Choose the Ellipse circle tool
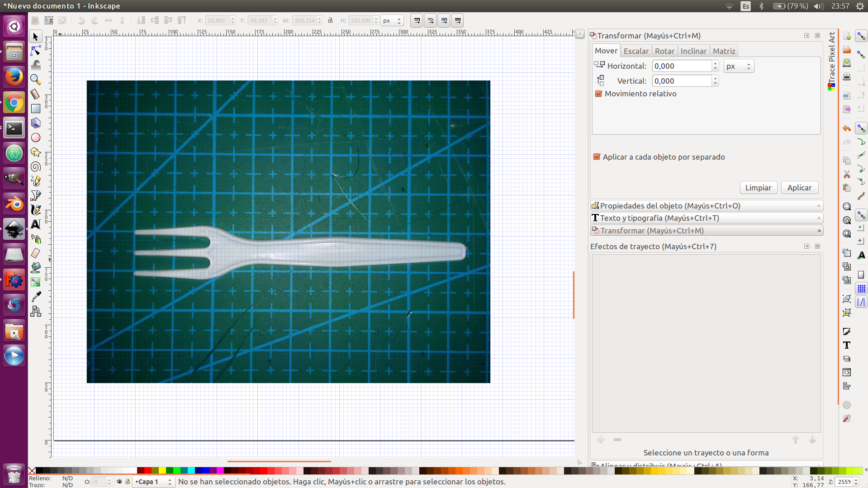This screenshot has width=868, height=488. (36, 137)
